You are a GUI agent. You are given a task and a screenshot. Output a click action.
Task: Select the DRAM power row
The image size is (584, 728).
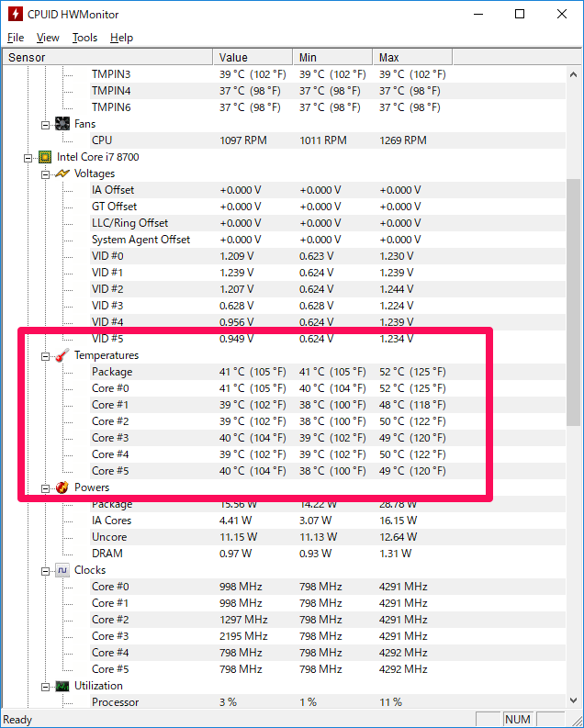[328, 554]
